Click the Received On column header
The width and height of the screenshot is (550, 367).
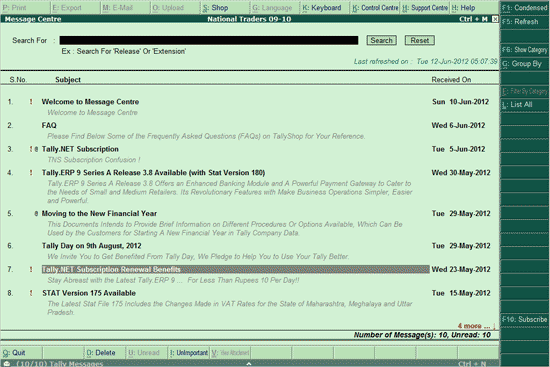tap(451, 80)
